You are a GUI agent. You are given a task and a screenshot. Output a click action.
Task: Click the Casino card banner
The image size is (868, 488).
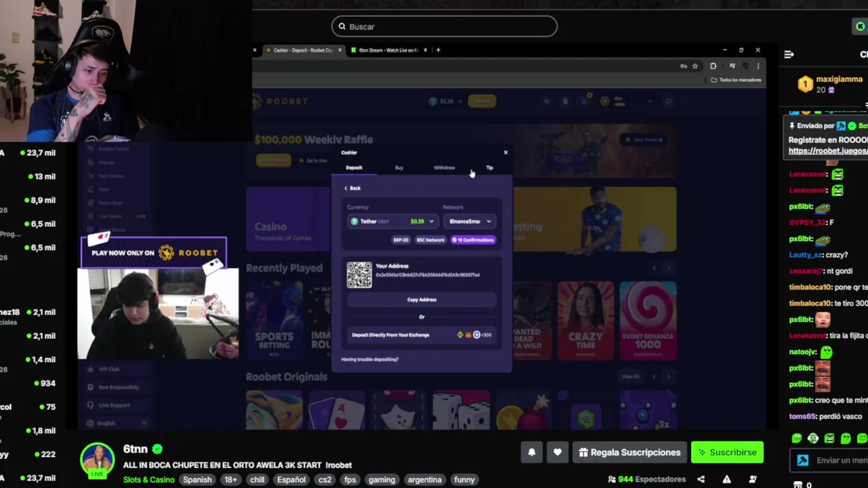coord(288,219)
